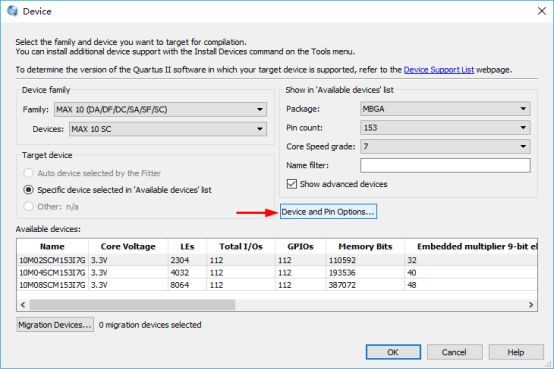The height and width of the screenshot is (369, 554).
Task: Select Auto device selected by the Fitter
Action: [x=28, y=173]
